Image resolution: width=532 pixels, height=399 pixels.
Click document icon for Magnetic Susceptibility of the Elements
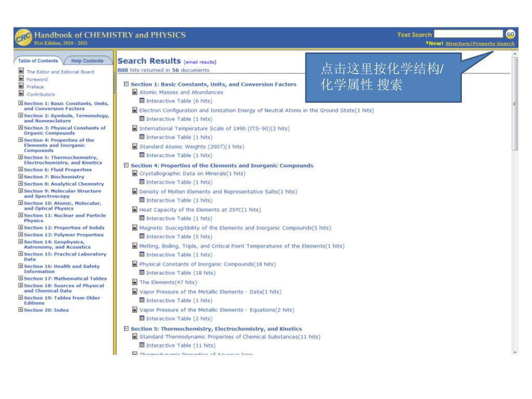pos(135,228)
